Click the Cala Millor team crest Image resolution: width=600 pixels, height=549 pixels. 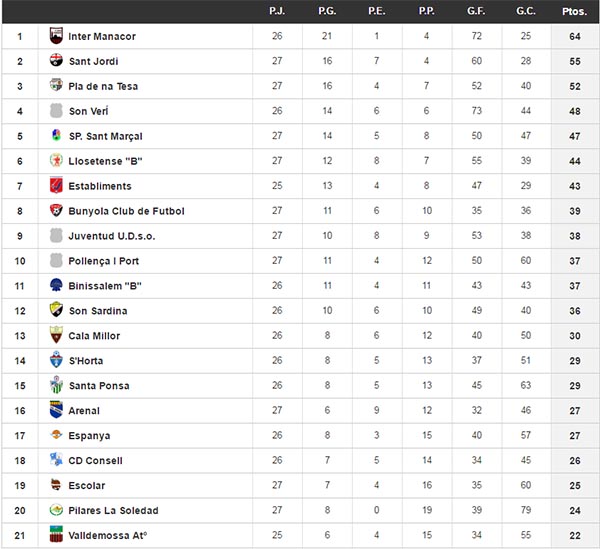click(56, 335)
